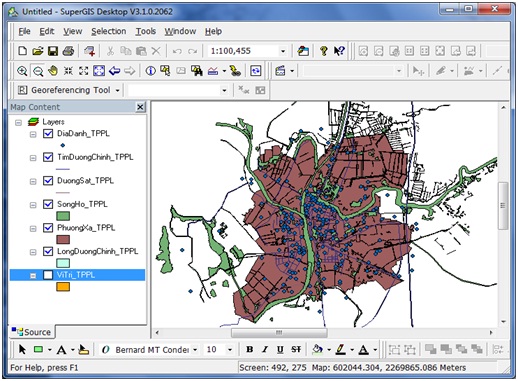Click the map's vertical scrollbar thumb
The image size is (518, 381).
coord(503,205)
